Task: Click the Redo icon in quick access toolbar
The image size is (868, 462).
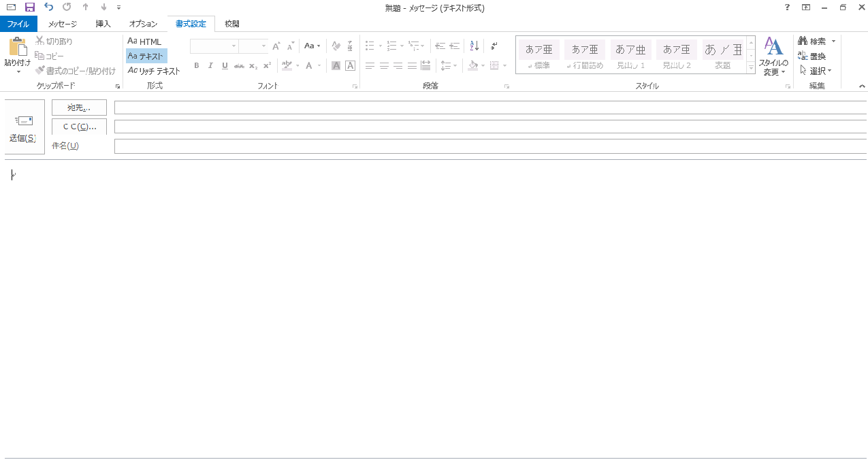Action: tap(67, 7)
